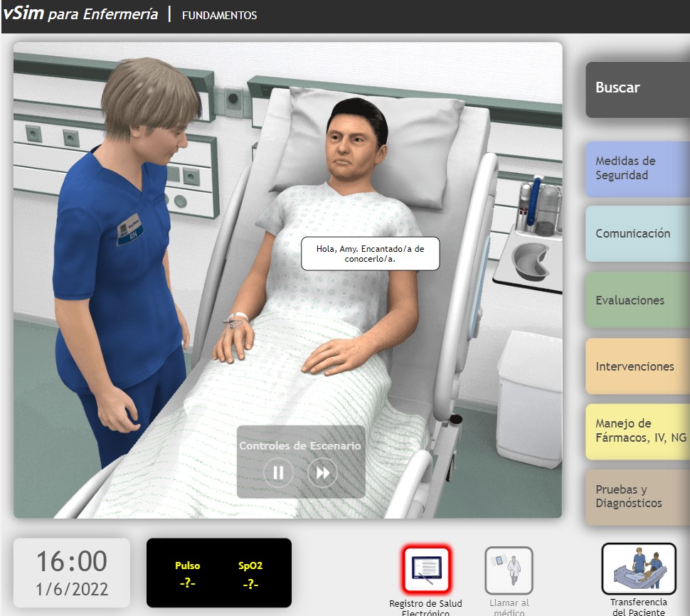
Task: Open the Intervenciones category
Action: [x=637, y=366]
